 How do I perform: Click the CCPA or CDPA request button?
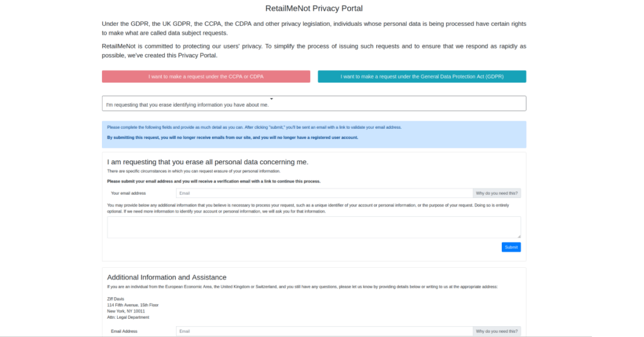tap(206, 77)
